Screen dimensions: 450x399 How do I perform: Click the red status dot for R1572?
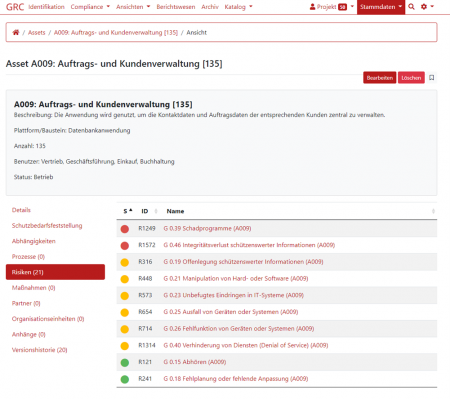(125, 246)
